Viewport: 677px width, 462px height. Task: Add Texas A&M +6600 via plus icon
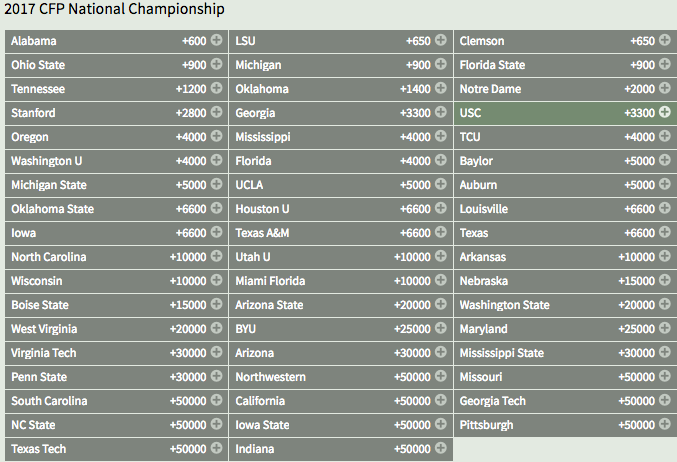point(440,232)
